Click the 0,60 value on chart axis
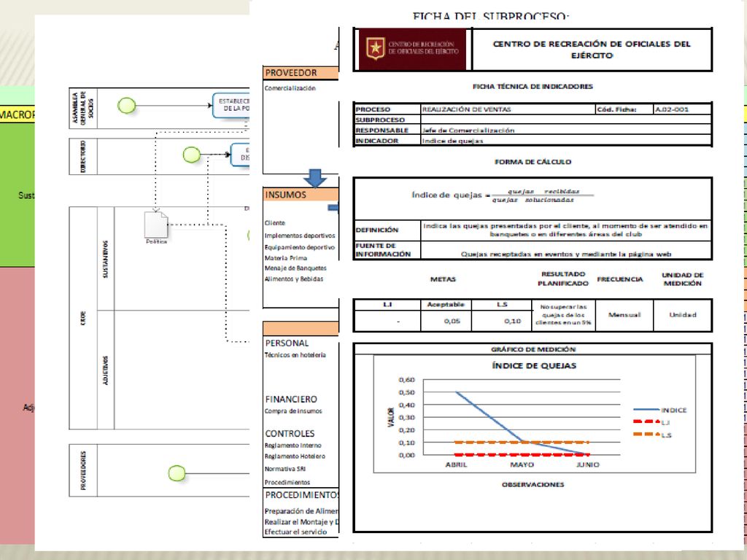This screenshot has height=560, width=747. pos(407,379)
